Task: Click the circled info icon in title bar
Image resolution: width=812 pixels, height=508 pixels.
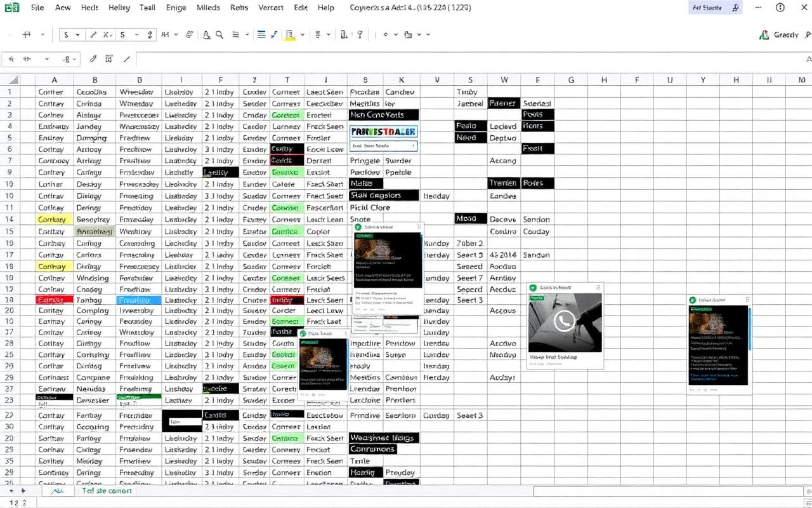Action: click(x=780, y=7)
